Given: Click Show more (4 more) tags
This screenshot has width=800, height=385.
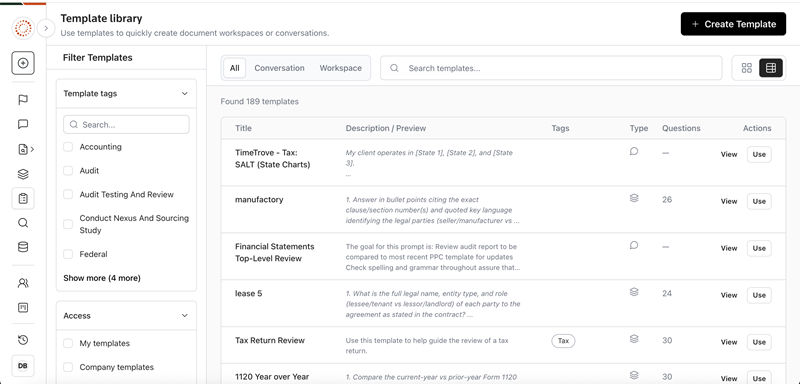Looking at the screenshot, I should tap(102, 278).
